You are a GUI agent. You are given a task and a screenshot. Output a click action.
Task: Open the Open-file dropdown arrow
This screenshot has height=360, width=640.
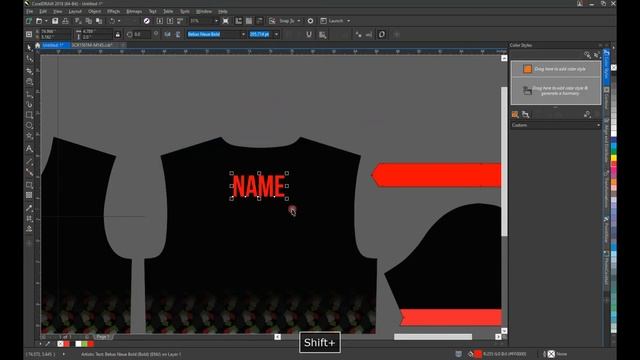(46, 21)
